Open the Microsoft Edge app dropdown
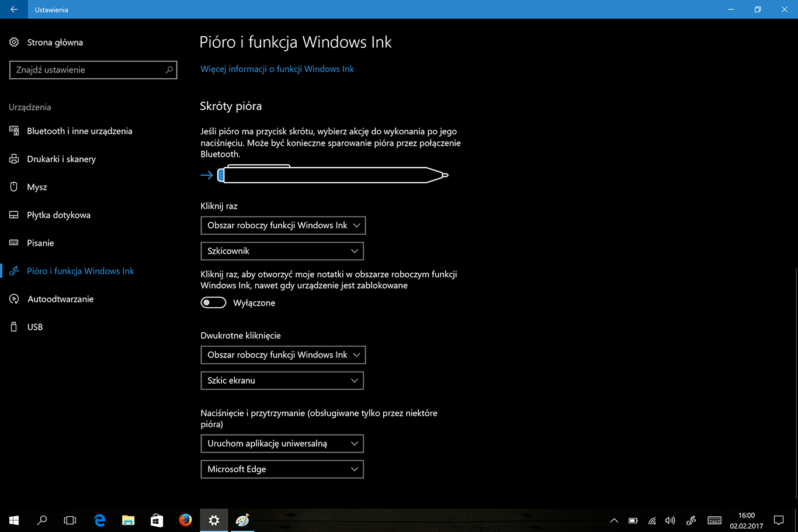This screenshot has width=798, height=532. click(x=282, y=470)
